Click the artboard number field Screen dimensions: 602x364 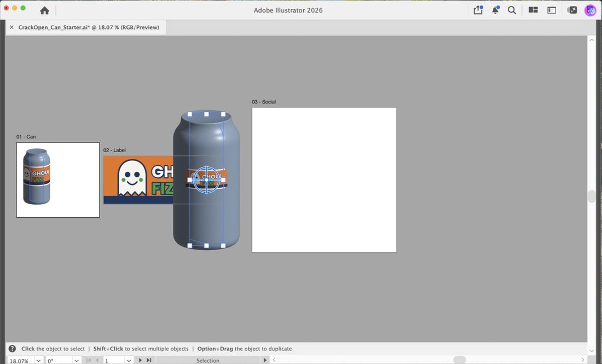click(x=114, y=361)
